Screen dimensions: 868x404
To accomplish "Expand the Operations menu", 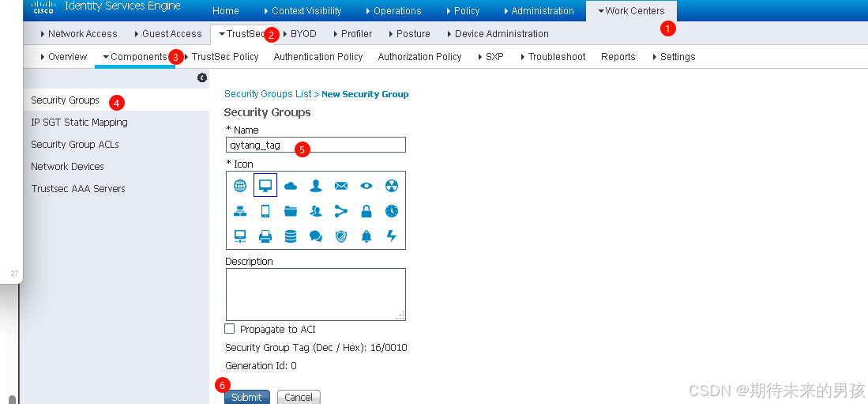I will 393,10.
